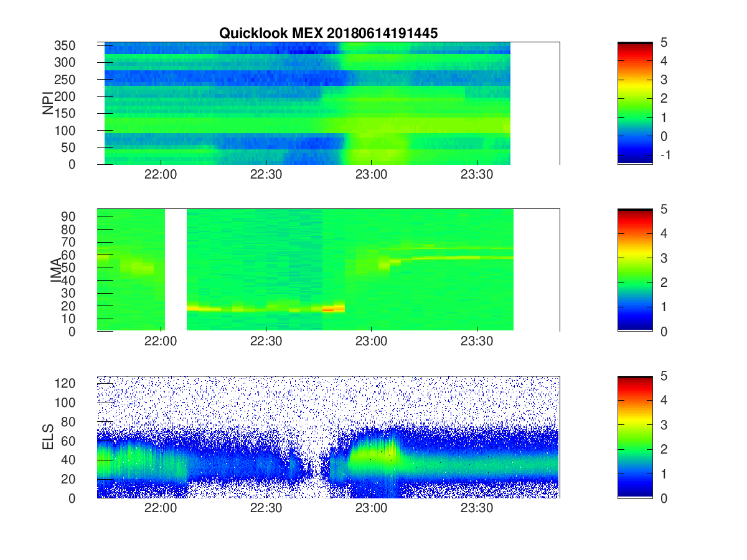Viewport: 747px width, 560px height.
Task: Click the 23:00 tick under NPI plot
Action: [372, 175]
